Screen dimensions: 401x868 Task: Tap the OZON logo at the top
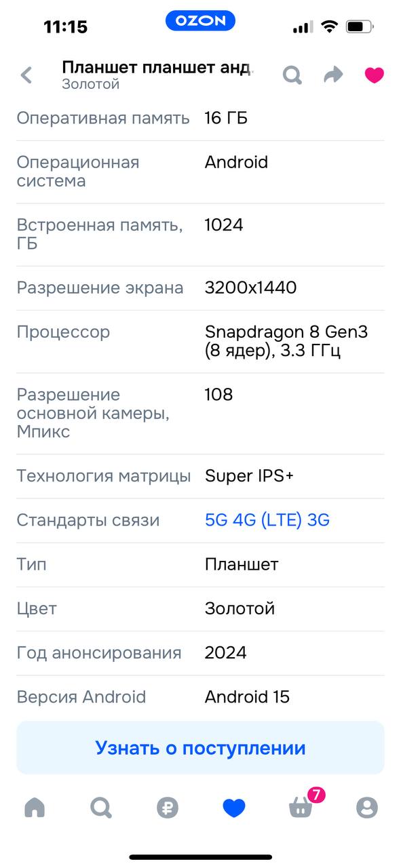tap(200, 21)
